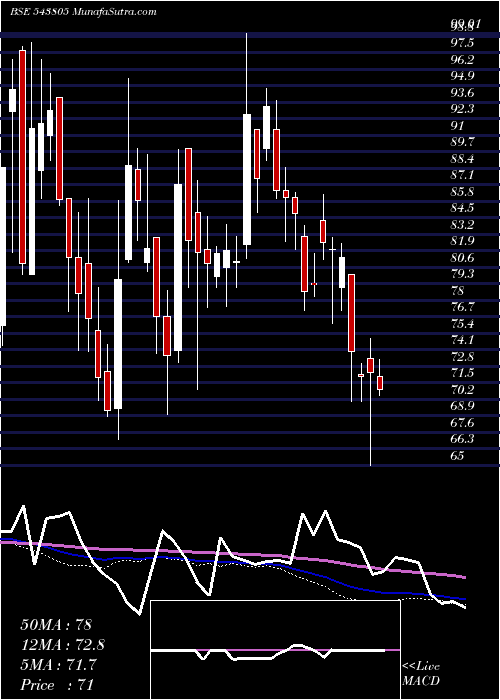Click the 75.4 price axis label
Screen dimensions: 500x700
click(462, 324)
